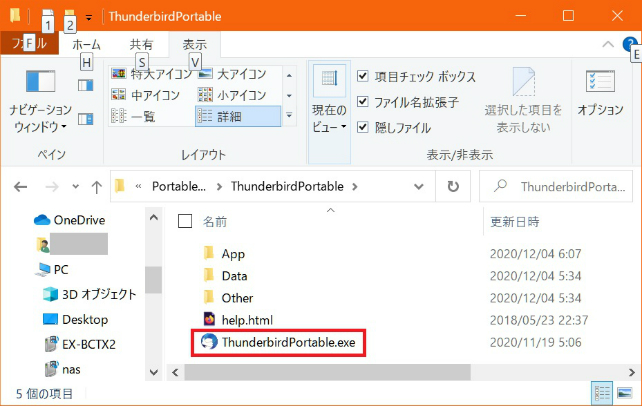The width and height of the screenshot is (642, 406).
Task: Switch to Share (共有) ribbon tab
Action: click(x=141, y=44)
